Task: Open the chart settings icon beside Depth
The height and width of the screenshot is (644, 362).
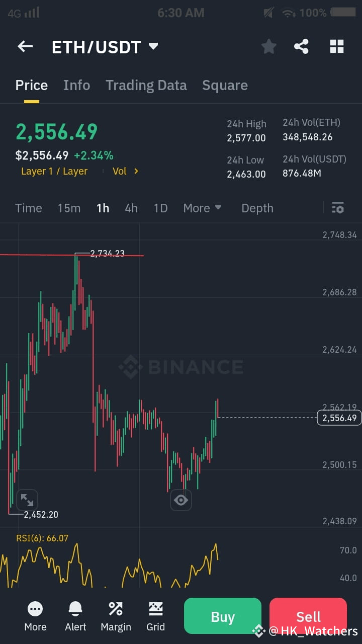Action: point(337,208)
